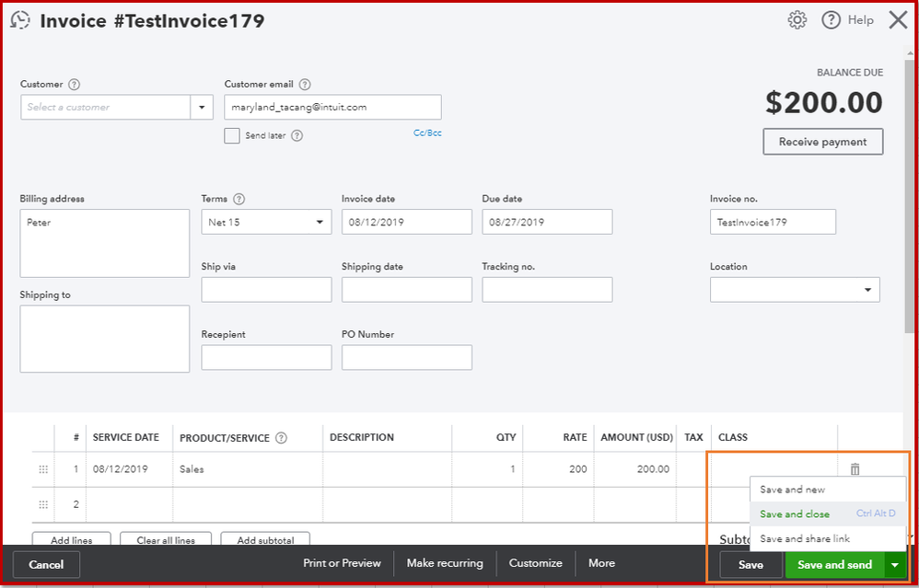Image resolution: width=919 pixels, height=588 pixels.
Task: Click the Product/Service help icon
Action: (282, 438)
